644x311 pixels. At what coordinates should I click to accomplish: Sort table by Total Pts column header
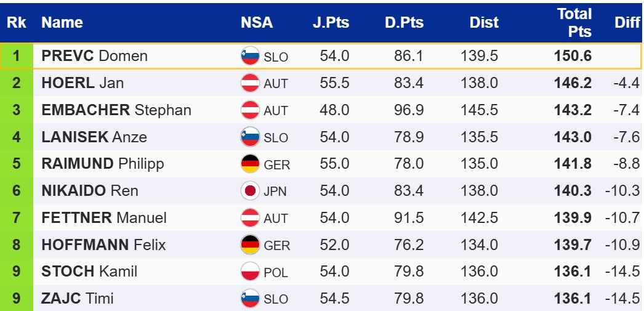[574, 23]
